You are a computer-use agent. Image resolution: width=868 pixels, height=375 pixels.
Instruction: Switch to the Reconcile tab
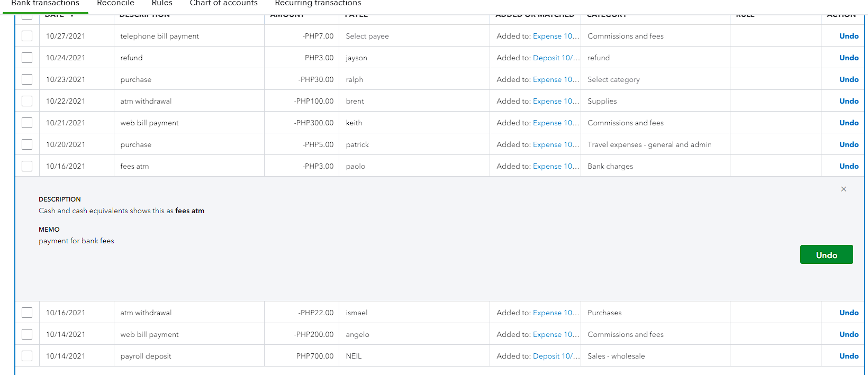[115, 4]
